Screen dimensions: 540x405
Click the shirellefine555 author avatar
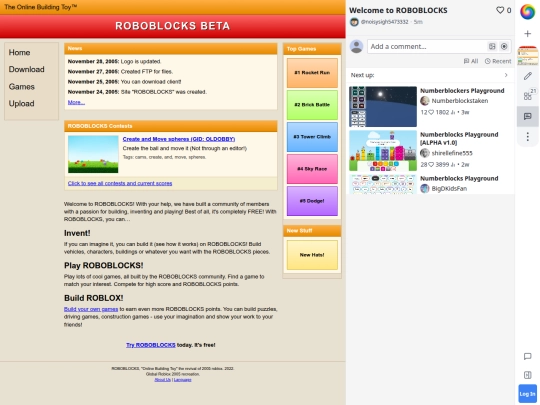pos(425,153)
